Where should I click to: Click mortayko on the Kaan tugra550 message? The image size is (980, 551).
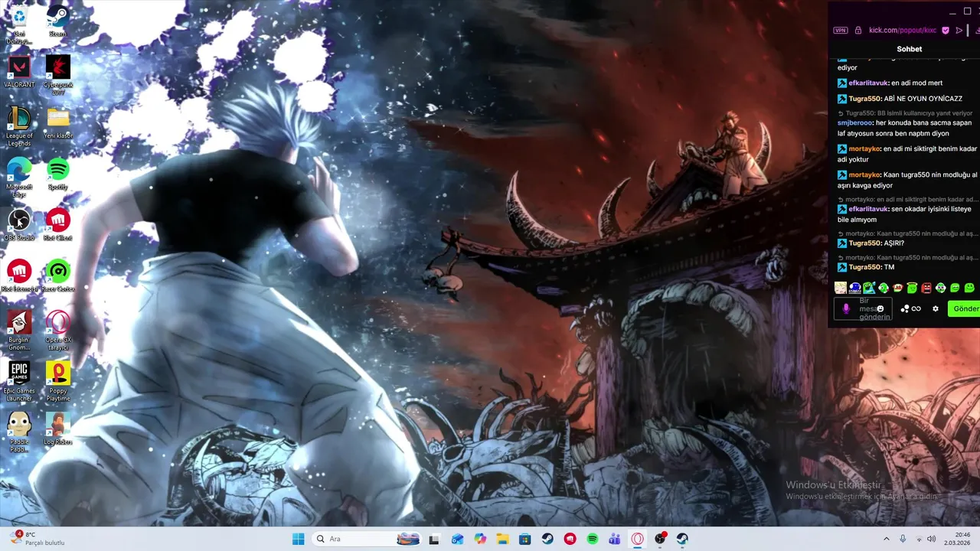pyautogui.click(x=864, y=175)
